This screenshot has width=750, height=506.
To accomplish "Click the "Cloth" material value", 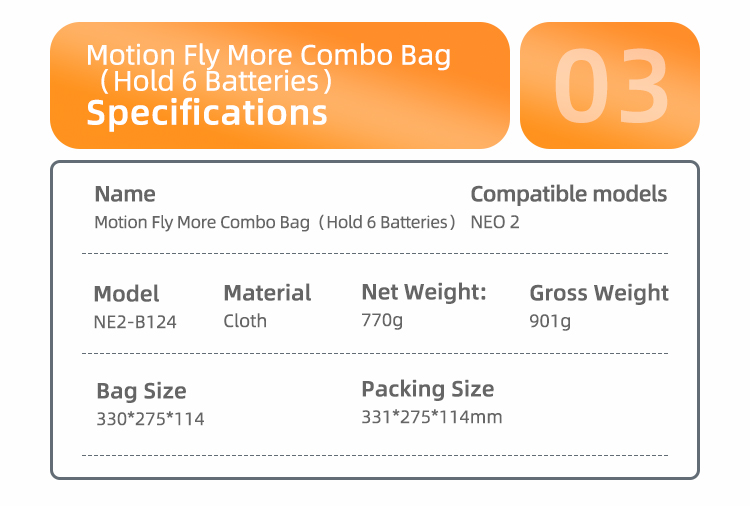I will tap(245, 321).
